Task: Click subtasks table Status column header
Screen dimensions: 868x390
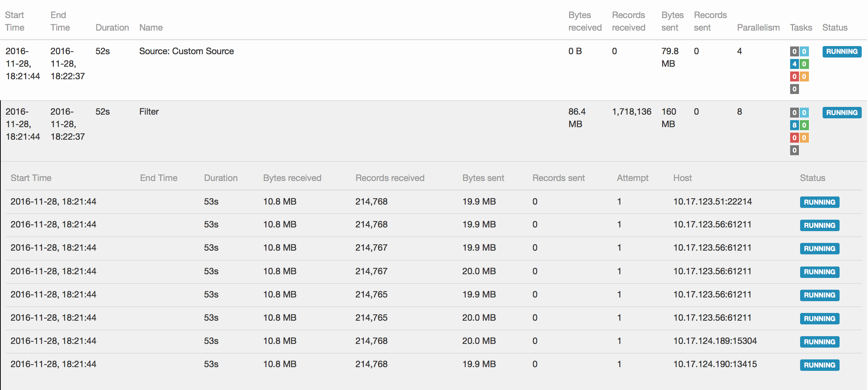Action: (812, 178)
